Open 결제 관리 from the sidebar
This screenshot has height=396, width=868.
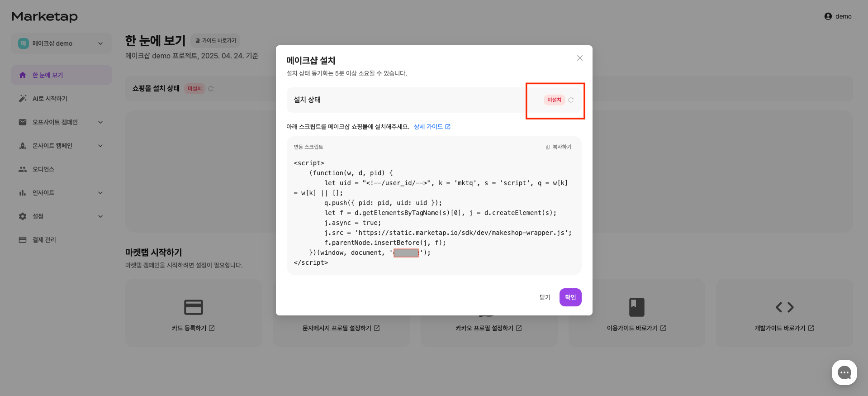[x=44, y=240]
